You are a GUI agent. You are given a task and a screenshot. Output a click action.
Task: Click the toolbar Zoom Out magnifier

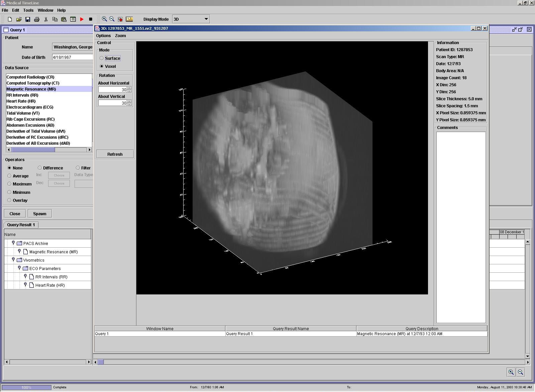112,19
